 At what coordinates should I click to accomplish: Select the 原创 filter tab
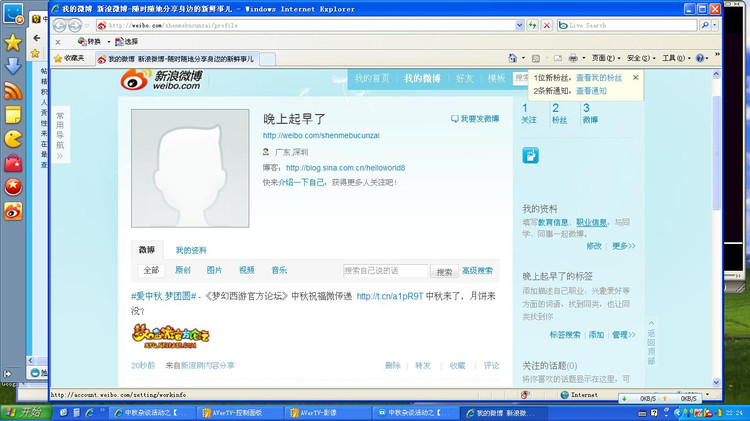(183, 270)
